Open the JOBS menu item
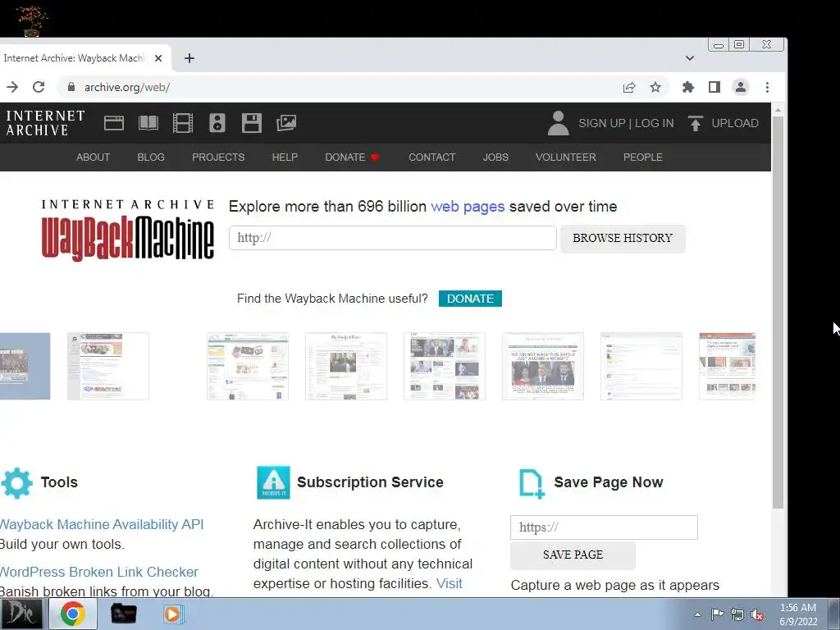 [495, 157]
